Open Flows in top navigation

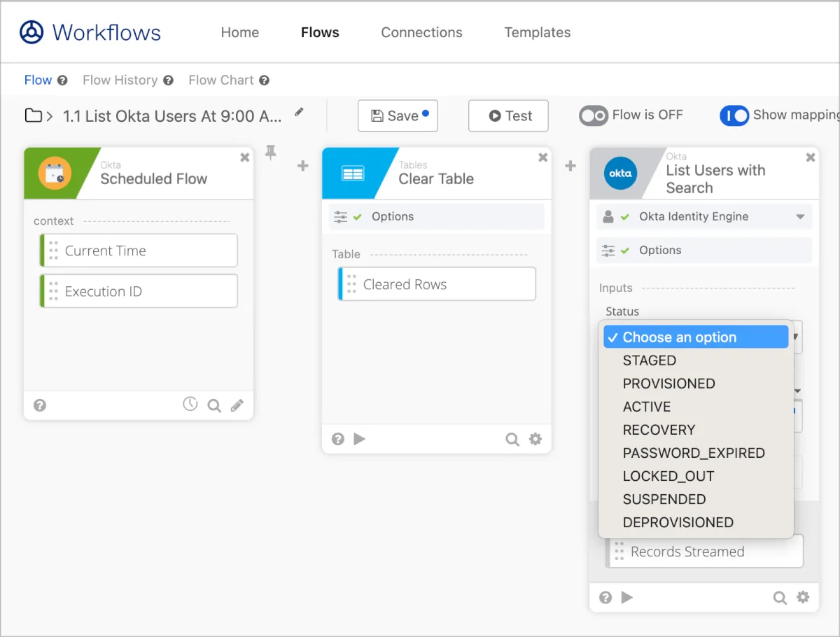(x=320, y=32)
